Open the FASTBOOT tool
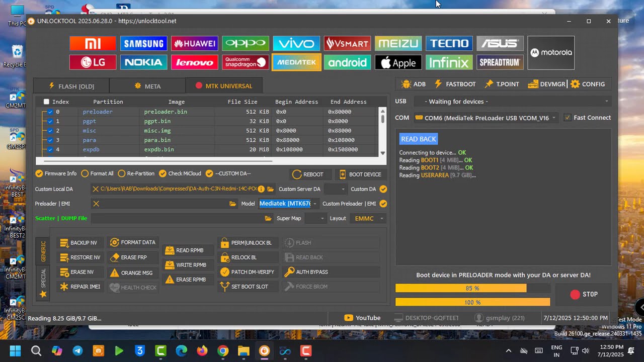This screenshot has width=644, height=362. (x=454, y=84)
